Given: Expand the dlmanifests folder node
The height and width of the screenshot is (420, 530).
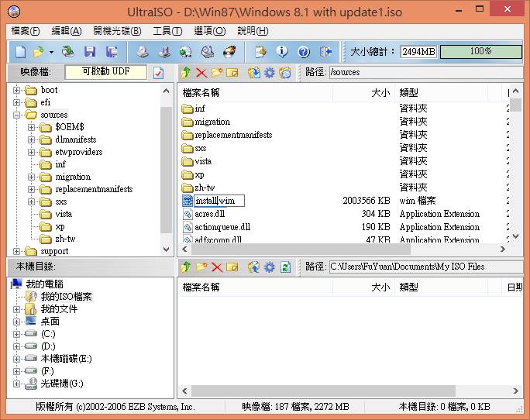Looking at the screenshot, I should (x=31, y=139).
